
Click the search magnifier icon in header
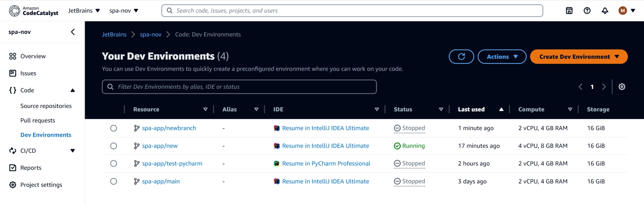169,11
